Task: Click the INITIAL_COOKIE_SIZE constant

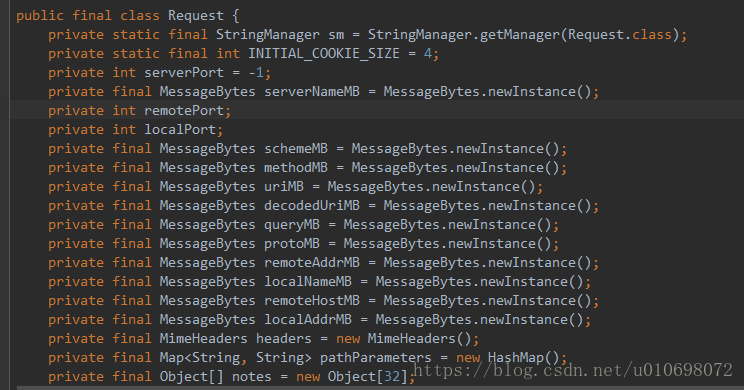Action: coord(324,54)
